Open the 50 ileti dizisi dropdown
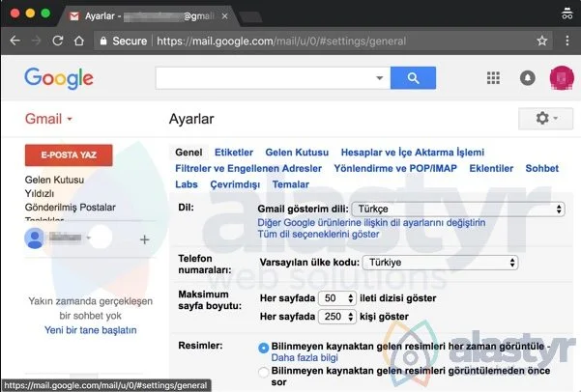Image resolution: width=581 pixels, height=392 pixels. [337, 298]
